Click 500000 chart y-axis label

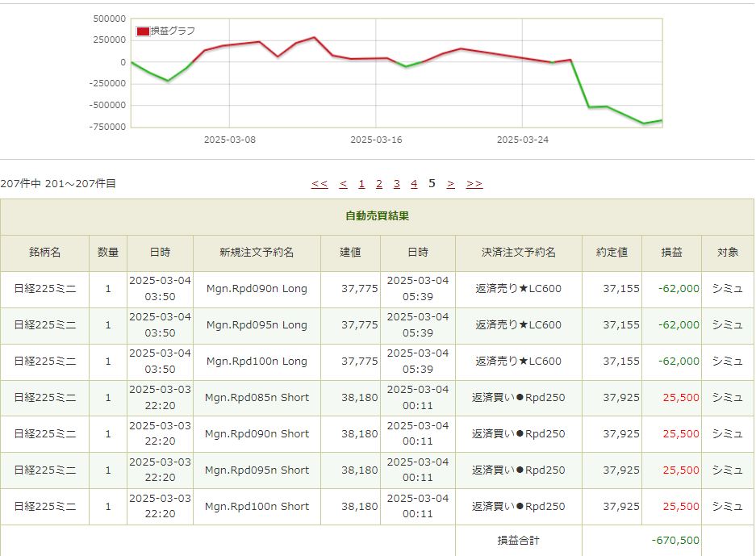coord(109,19)
